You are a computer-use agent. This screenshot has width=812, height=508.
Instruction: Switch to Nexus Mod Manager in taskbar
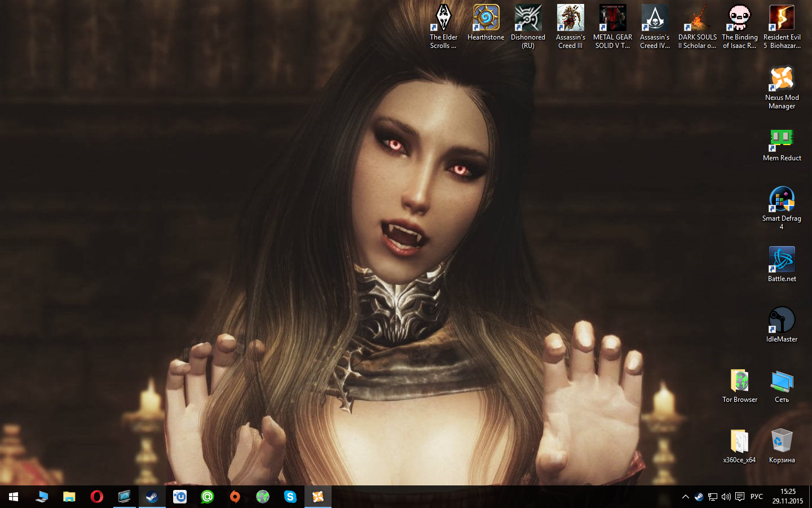(318, 497)
